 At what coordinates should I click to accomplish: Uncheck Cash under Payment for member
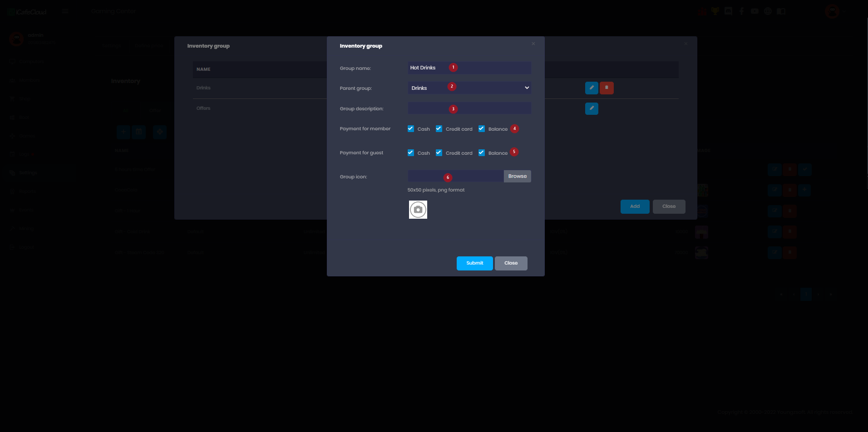click(411, 129)
